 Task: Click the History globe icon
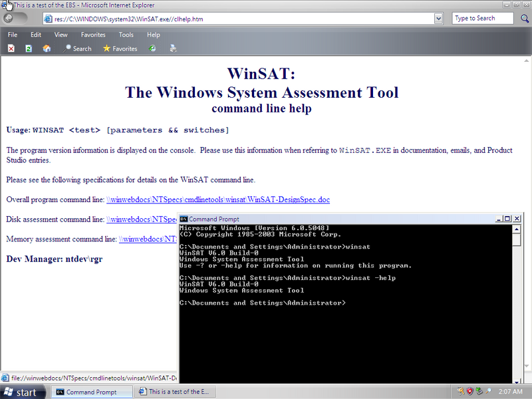[x=152, y=49]
